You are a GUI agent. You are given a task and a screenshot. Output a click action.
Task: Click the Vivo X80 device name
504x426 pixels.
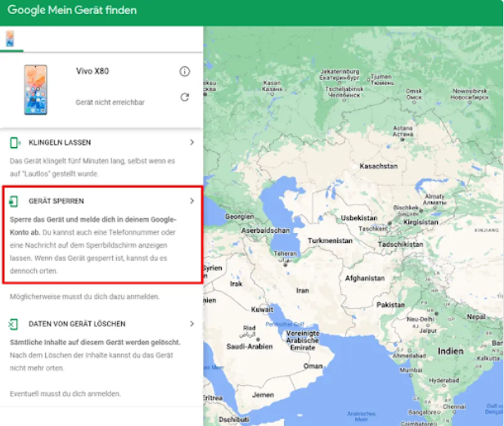[x=92, y=72]
